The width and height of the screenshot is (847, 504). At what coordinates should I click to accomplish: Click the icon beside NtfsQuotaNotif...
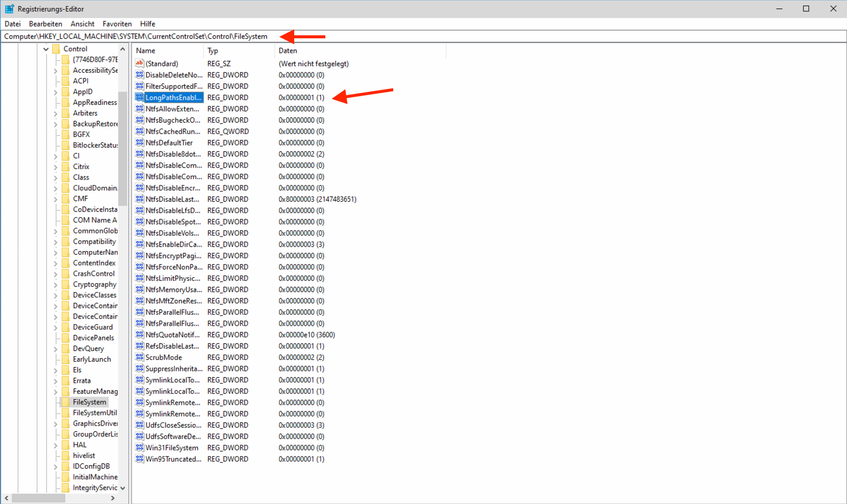(139, 335)
